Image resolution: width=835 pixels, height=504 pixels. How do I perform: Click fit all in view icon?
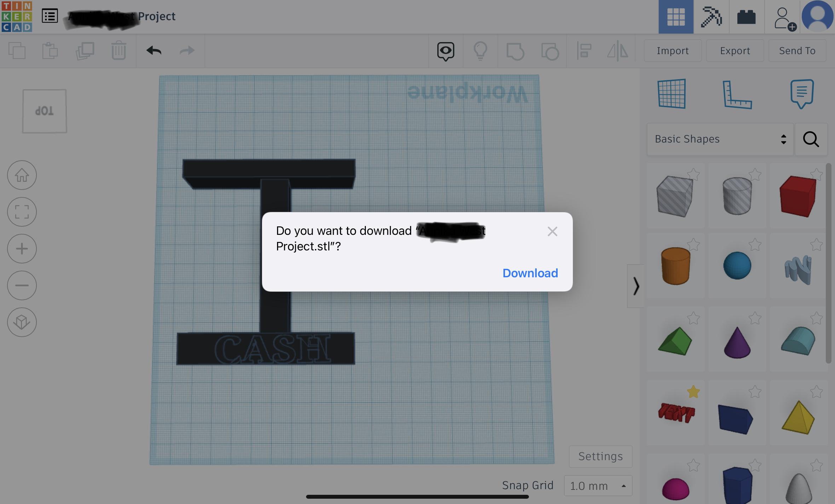point(22,212)
